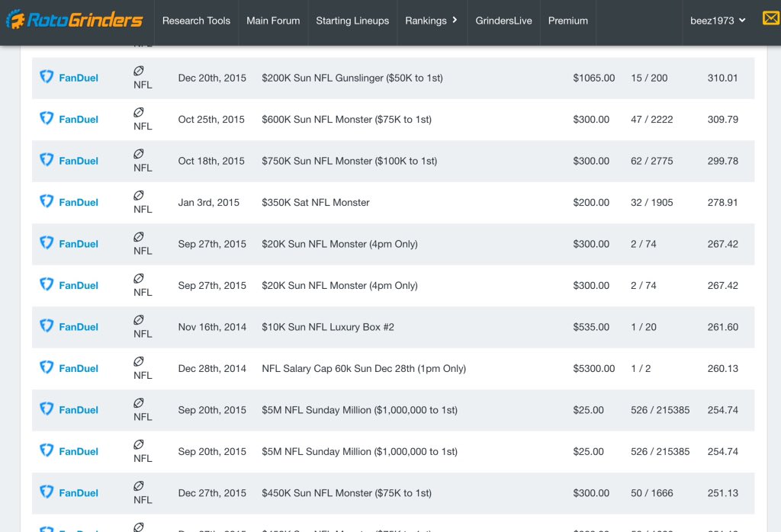Click the 'Oct 25th, 2015' date cell

211,120
